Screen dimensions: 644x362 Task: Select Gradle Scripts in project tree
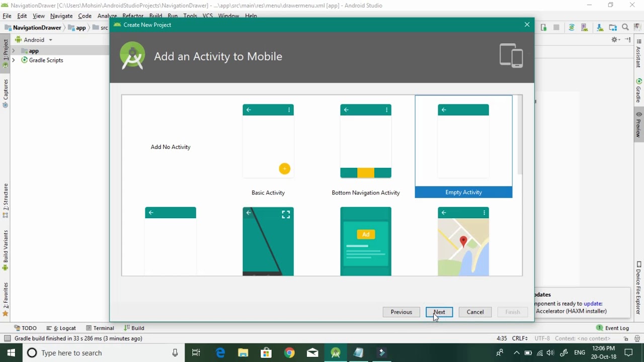tap(42, 60)
